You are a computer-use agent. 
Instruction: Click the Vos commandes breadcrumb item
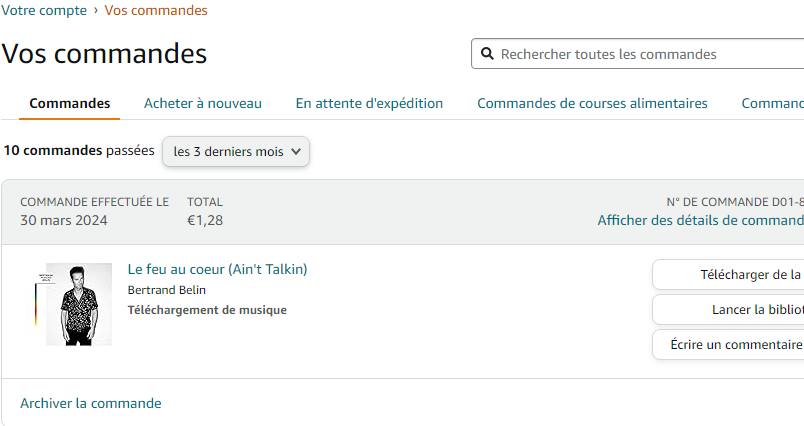tap(156, 11)
